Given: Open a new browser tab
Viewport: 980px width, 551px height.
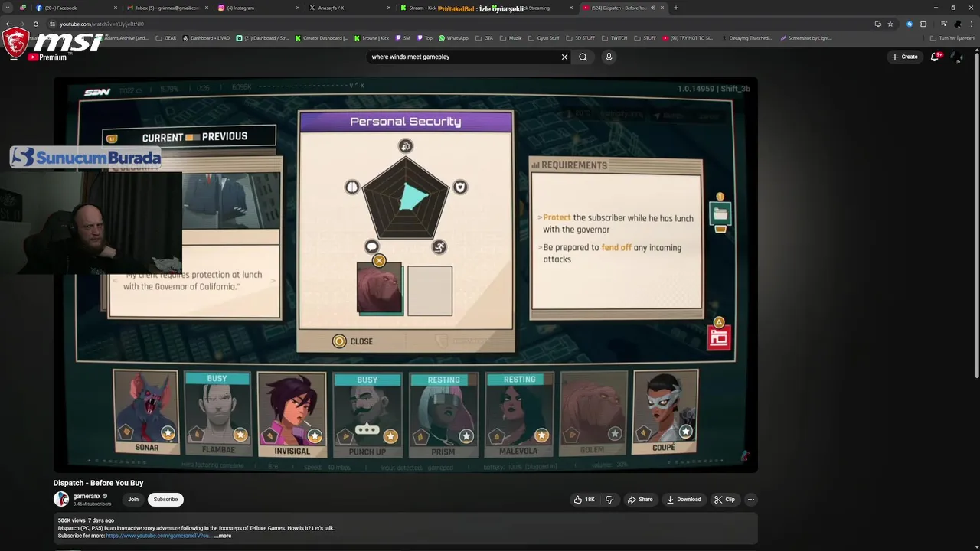Looking at the screenshot, I should [x=675, y=8].
